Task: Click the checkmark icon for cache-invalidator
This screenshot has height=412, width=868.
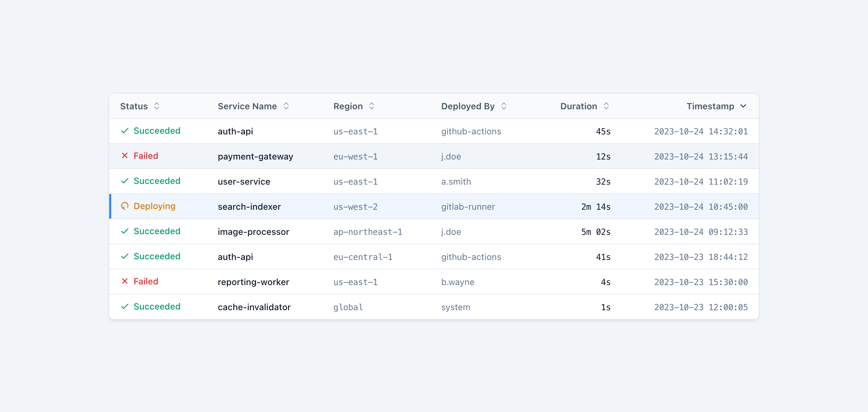Action: pos(125,306)
